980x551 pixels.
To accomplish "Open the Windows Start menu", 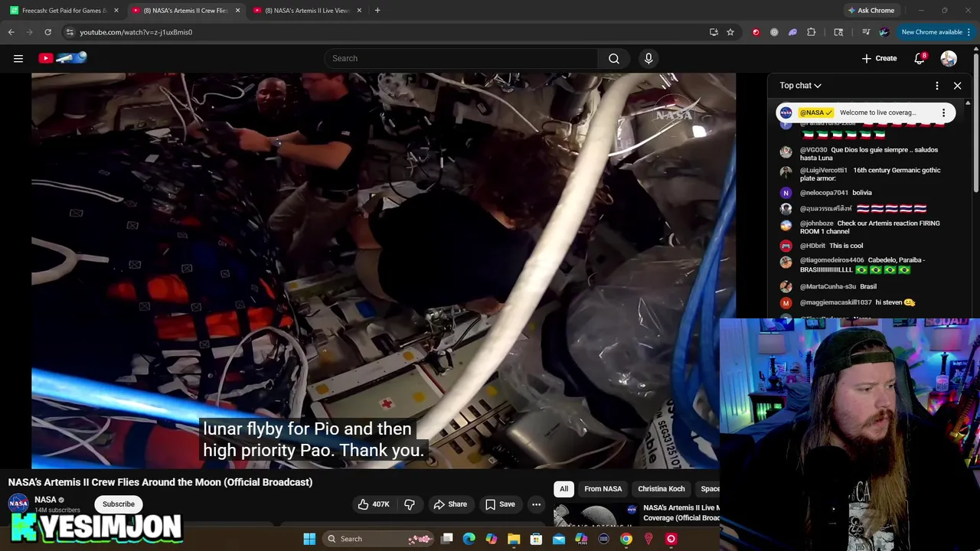I will [309, 539].
